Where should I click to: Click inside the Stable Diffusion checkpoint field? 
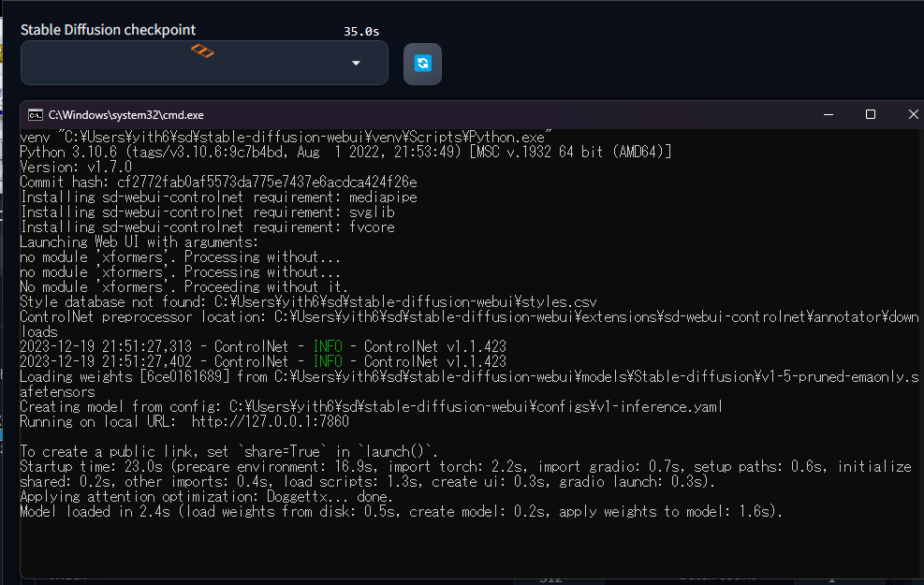click(x=187, y=64)
